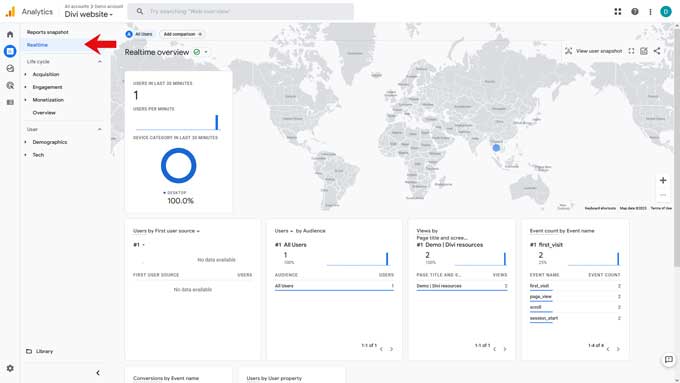
Task: Click the share report icon
Action: (x=657, y=51)
